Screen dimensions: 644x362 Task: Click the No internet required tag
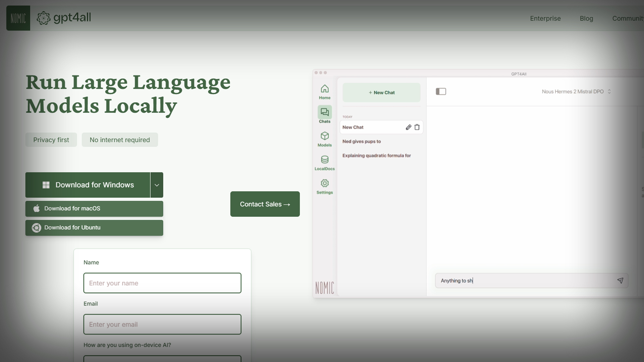point(120,140)
